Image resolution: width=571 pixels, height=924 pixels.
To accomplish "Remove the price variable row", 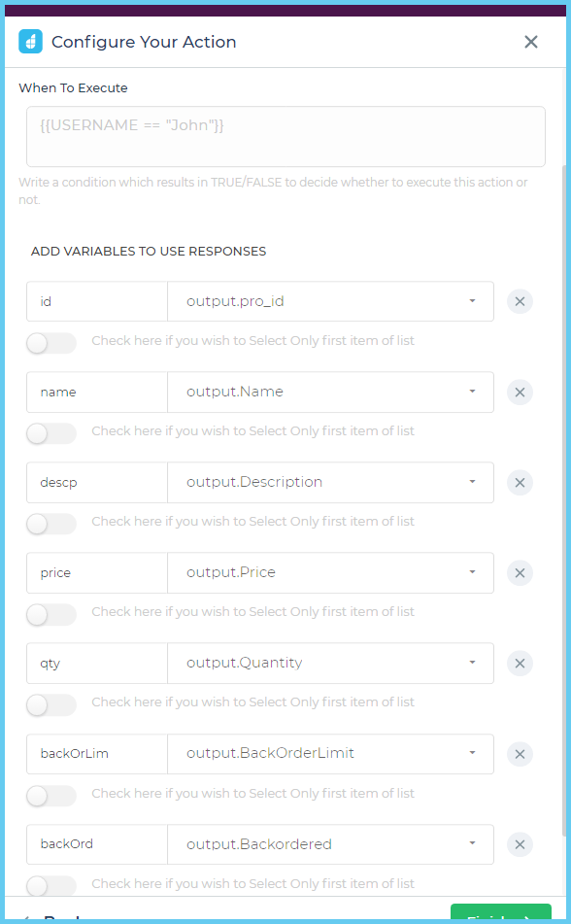I will coord(520,573).
